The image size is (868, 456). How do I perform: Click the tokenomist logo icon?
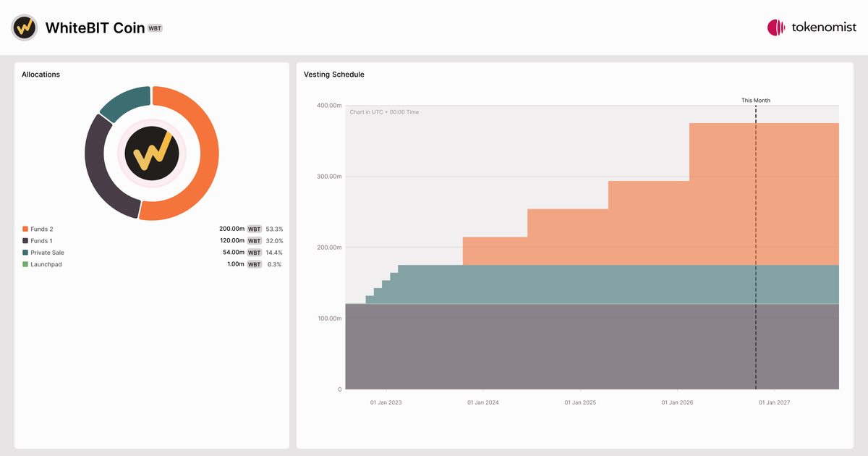coord(776,28)
